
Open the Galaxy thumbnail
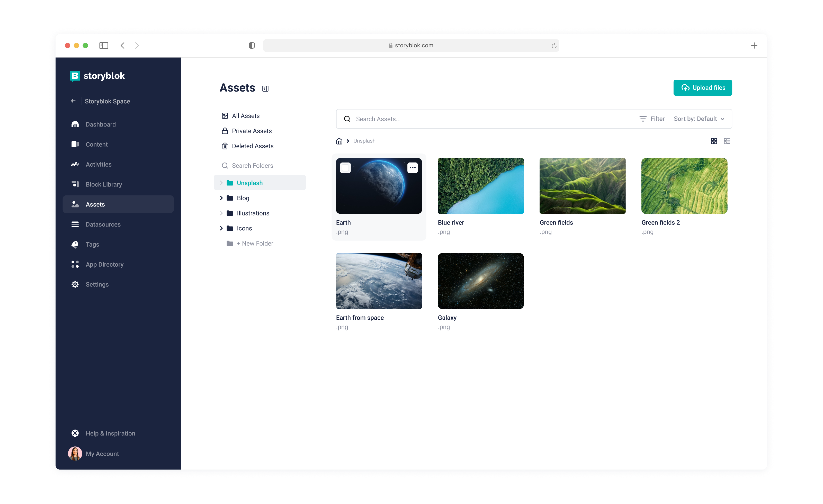coord(481,281)
